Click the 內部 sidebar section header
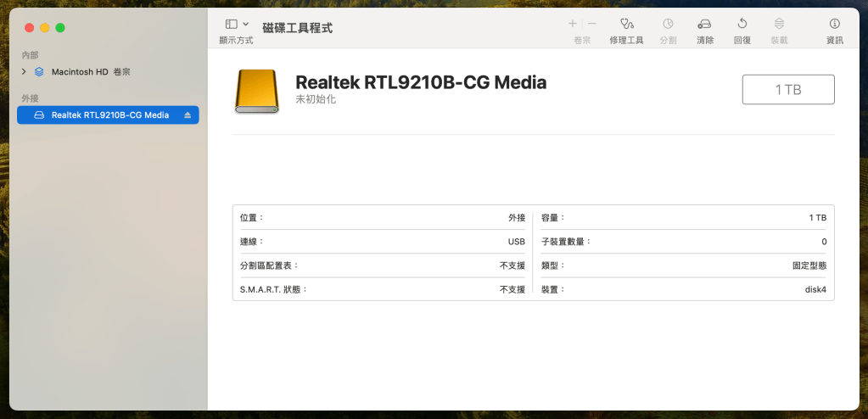 [x=30, y=55]
